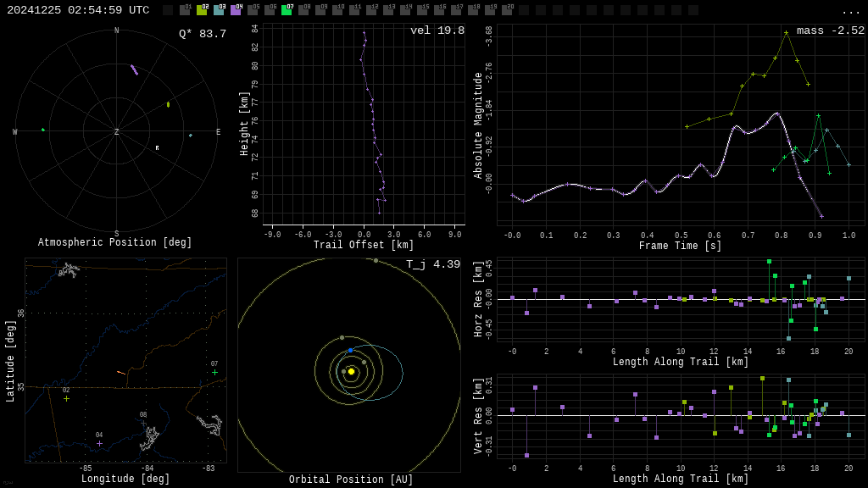Click station 02 cross marker on the map
The image size is (868, 488).
(66, 398)
